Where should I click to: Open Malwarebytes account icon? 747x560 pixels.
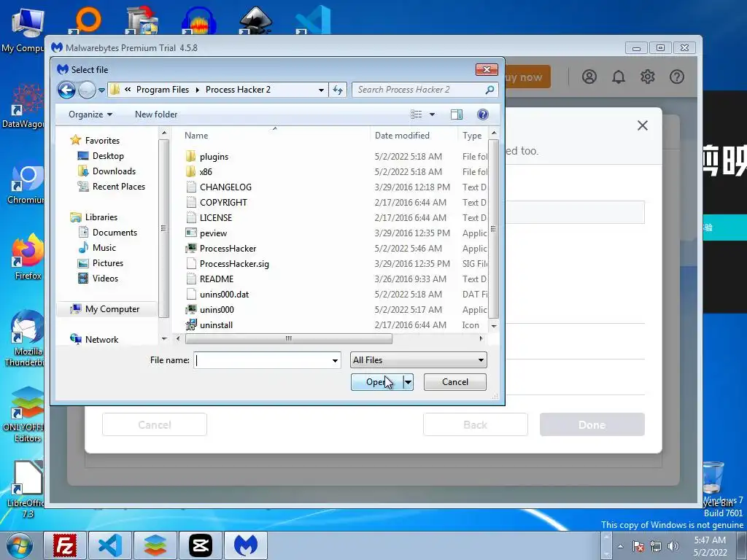(x=589, y=77)
